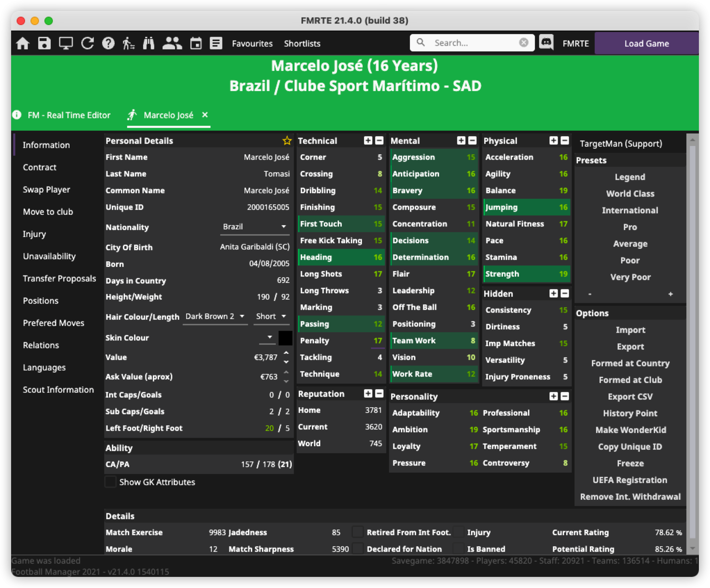Click the favourite star in Personal Details
Image resolution: width=710 pixels, height=588 pixels.
point(287,141)
